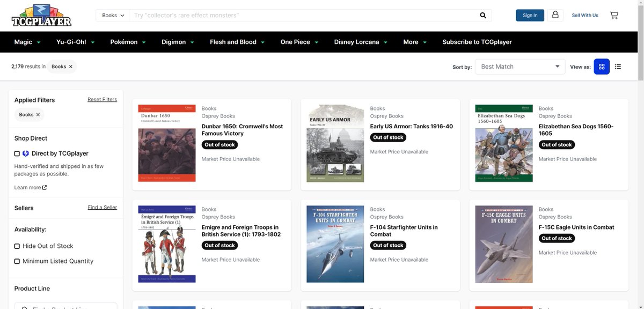
Task: Expand the Pokémon menu
Action: tap(128, 42)
